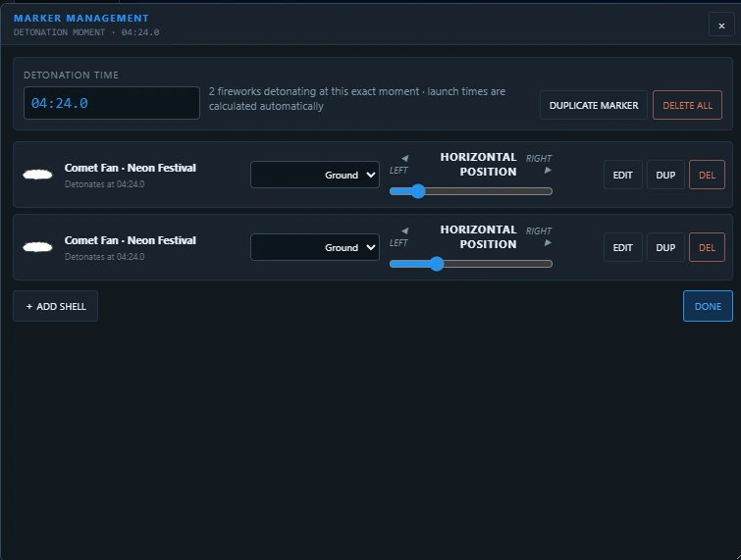Screen dimensions: 741x560
Task: Click Delete All button
Action: click(x=687, y=105)
